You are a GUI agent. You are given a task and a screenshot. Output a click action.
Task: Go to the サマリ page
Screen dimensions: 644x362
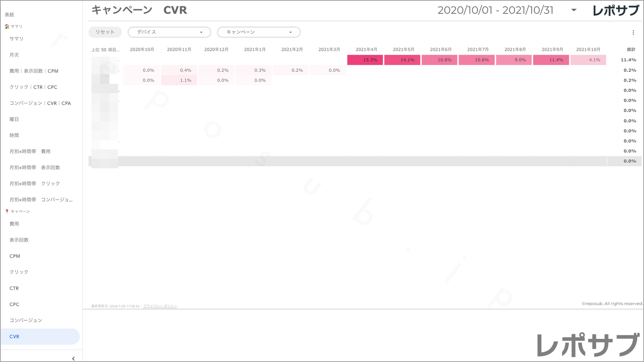pos(16,39)
